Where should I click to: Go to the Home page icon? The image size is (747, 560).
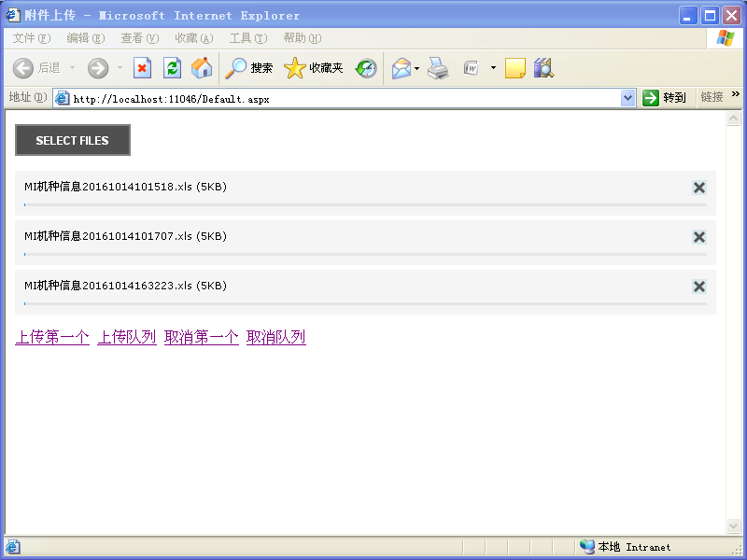pos(202,68)
